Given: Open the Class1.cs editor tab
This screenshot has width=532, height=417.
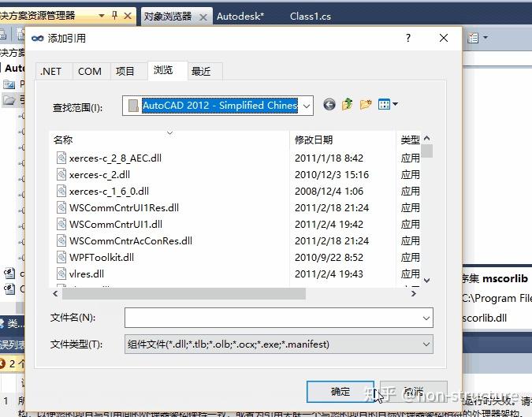Looking at the screenshot, I should (x=310, y=17).
